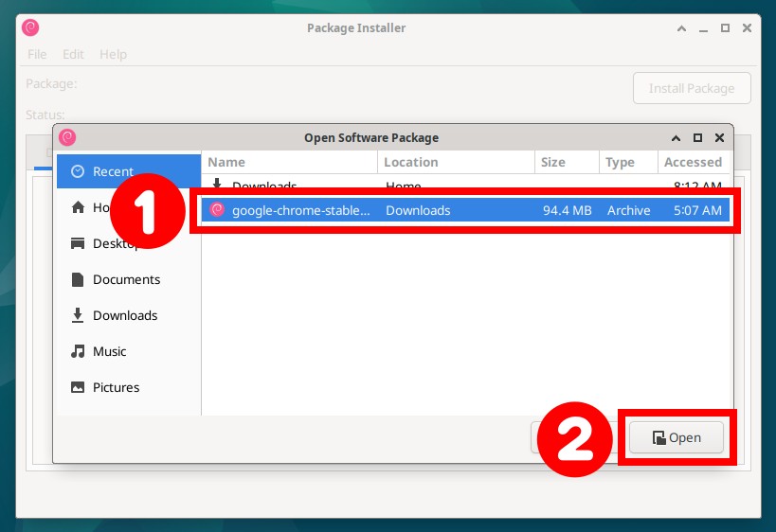The height and width of the screenshot is (532, 776).
Task: Click the icon on the Open button
Action: click(659, 438)
